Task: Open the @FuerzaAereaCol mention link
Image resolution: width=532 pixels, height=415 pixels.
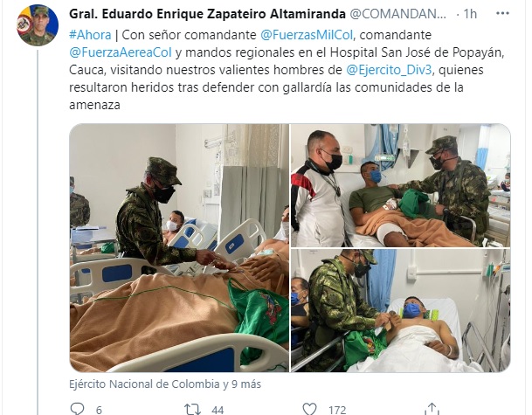Action: coord(121,52)
